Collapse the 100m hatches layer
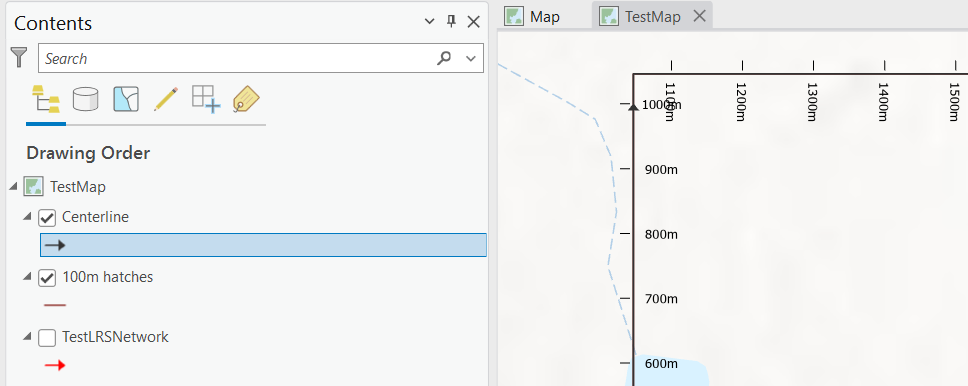Image resolution: width=968 pixels, height=386 pixels. click(x=27, y=276)
